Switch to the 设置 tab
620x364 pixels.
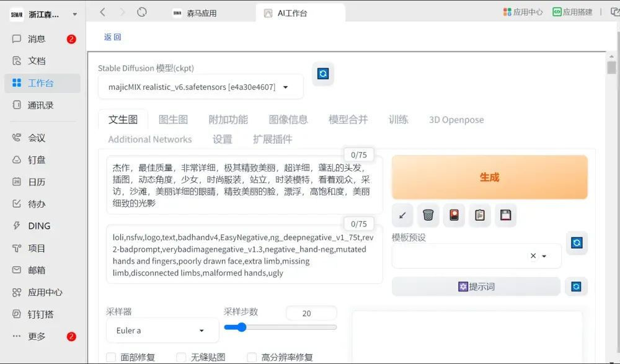coord(222,140)
